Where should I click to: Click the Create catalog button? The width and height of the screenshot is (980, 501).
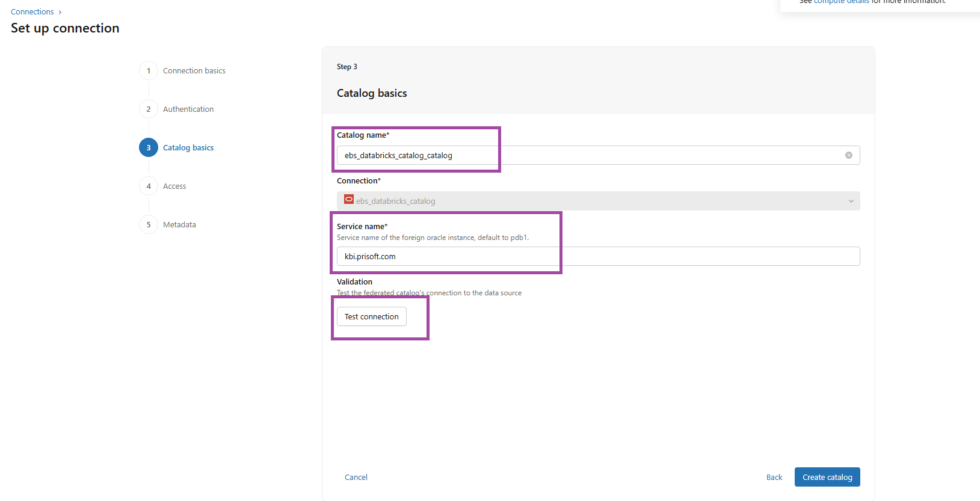point(827,478)
